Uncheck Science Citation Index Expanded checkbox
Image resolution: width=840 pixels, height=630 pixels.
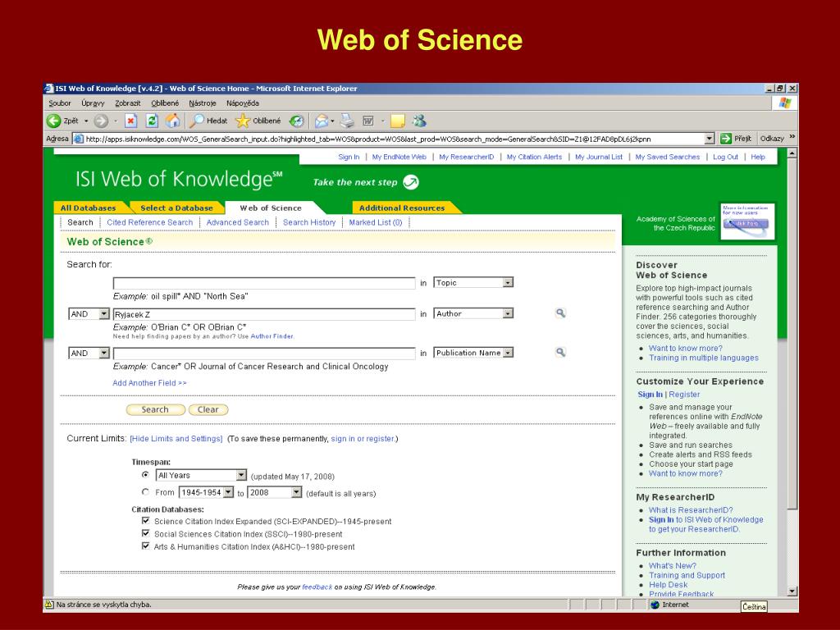[x=145, y=521]
